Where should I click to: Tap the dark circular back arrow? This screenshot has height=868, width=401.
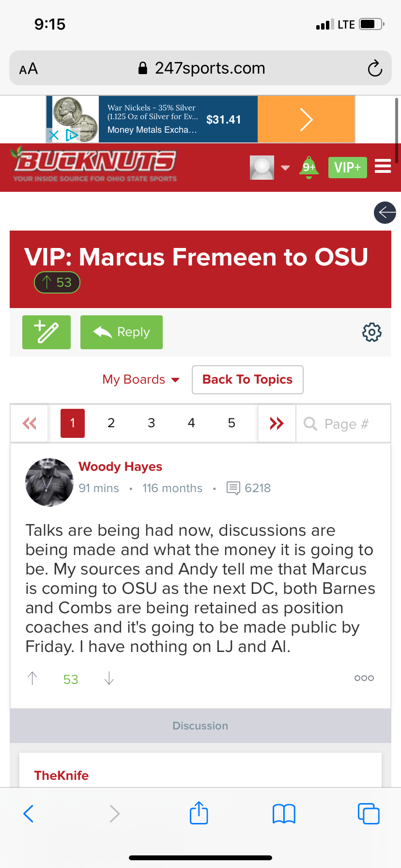click(385, 212)
